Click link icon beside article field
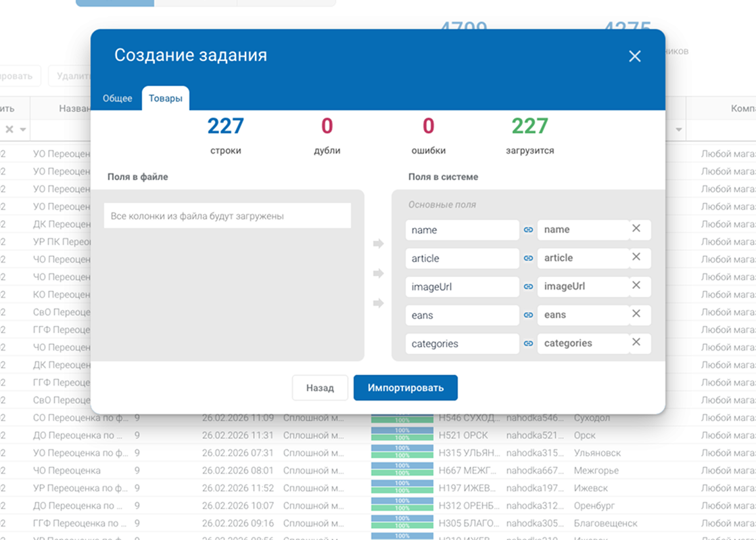Screen dimensions: 756x540 click(x=528, y=258)
